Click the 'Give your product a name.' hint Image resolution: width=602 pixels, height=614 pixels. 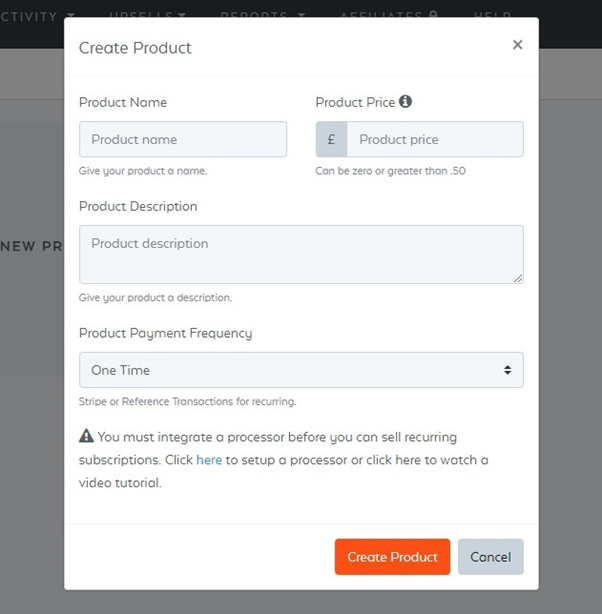click(x=143, y=171)
